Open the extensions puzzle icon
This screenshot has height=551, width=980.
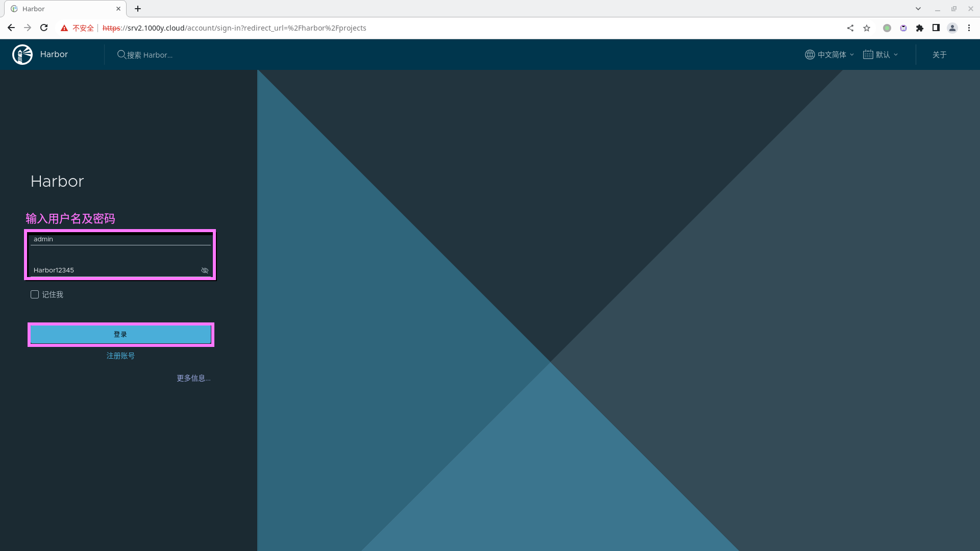[920, 28]
